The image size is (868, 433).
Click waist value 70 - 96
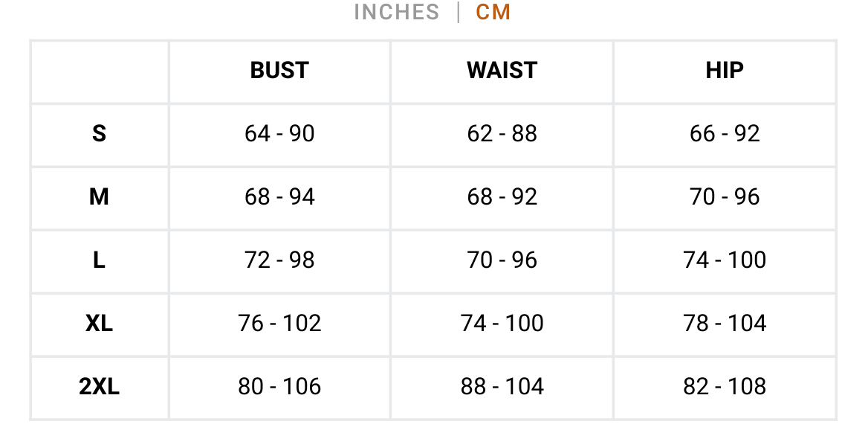click(x=502, y=260)
